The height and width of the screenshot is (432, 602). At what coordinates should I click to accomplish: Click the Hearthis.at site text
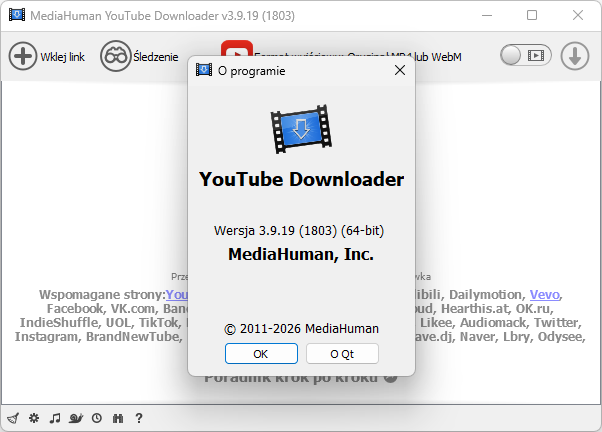point(476,309)
